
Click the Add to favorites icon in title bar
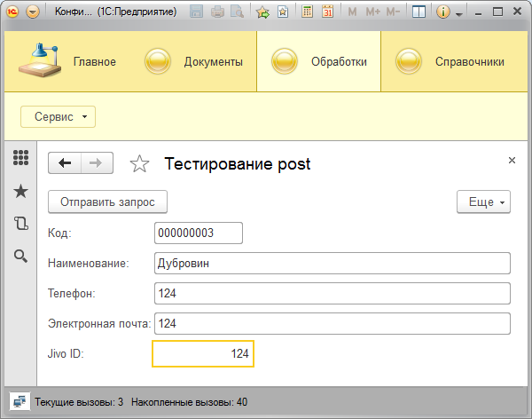(x=283, y=12)
